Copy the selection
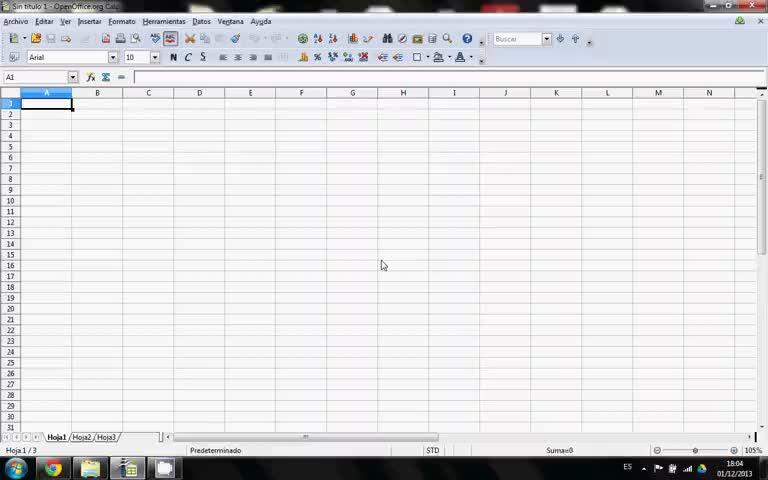Viewport: 768px width, 480px height. (x=205, y=38)
